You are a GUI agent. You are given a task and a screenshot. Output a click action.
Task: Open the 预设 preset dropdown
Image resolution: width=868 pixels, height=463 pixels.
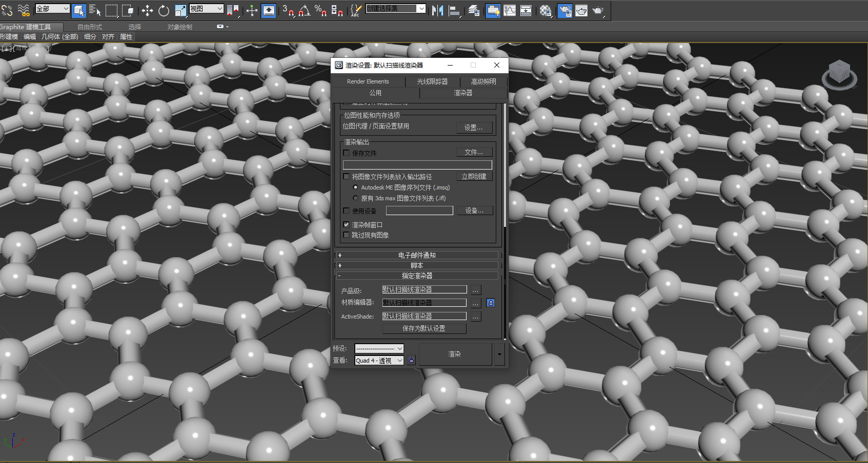coord(379,349)
